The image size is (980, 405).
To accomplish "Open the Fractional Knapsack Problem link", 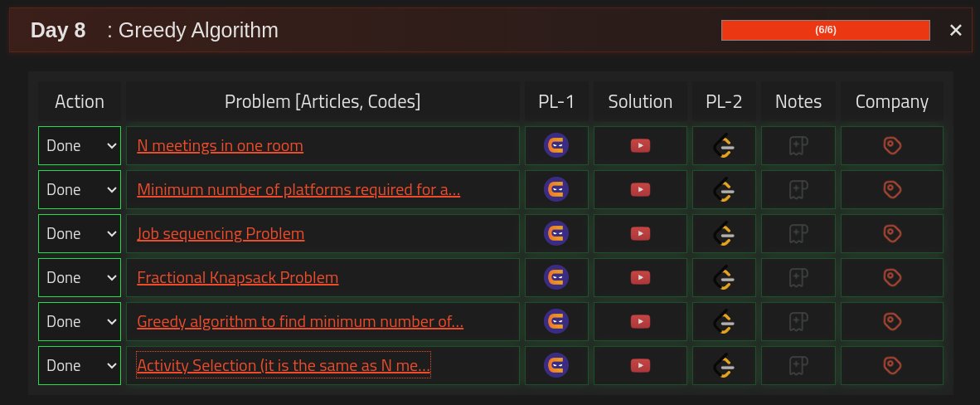I will [x=237, y=276].
